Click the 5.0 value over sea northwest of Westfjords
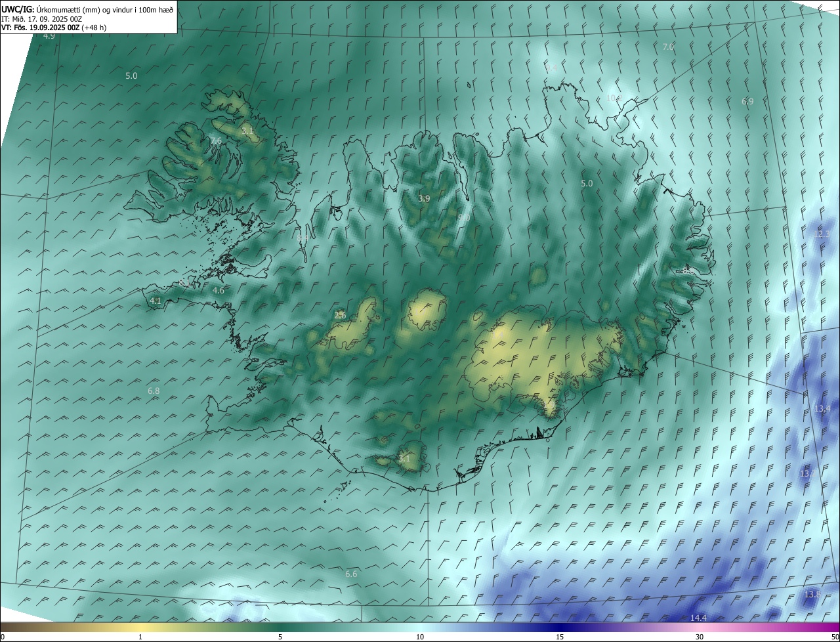This screenshot has width=840, height=642. [x=131, y=76]
